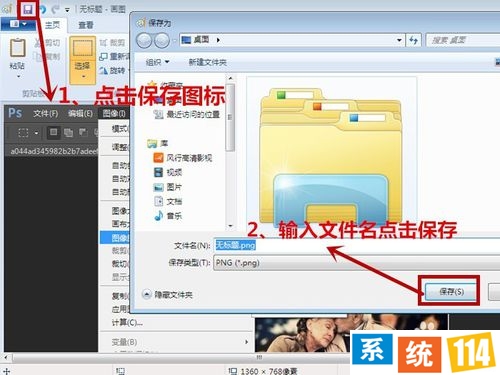Click the resize icon in Paint ribbon
Screen dimensions: 500x375
103,56
